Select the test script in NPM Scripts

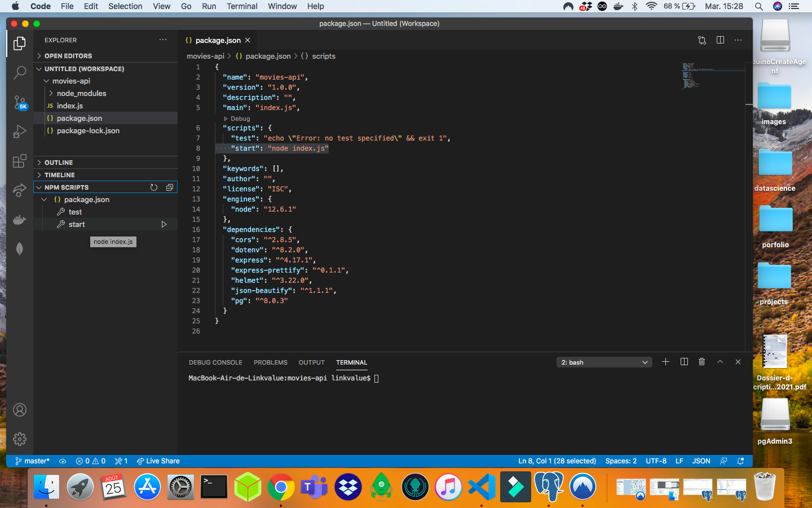105,212
